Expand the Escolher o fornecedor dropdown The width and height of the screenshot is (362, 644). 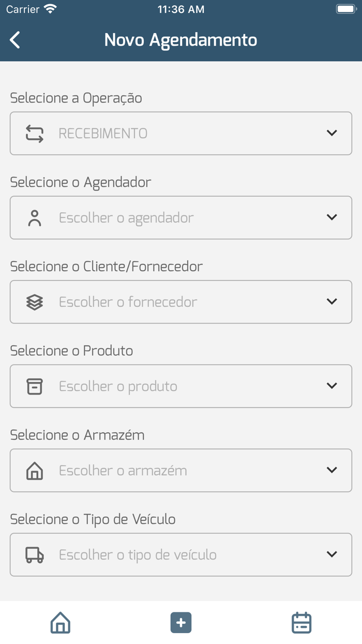333,302
